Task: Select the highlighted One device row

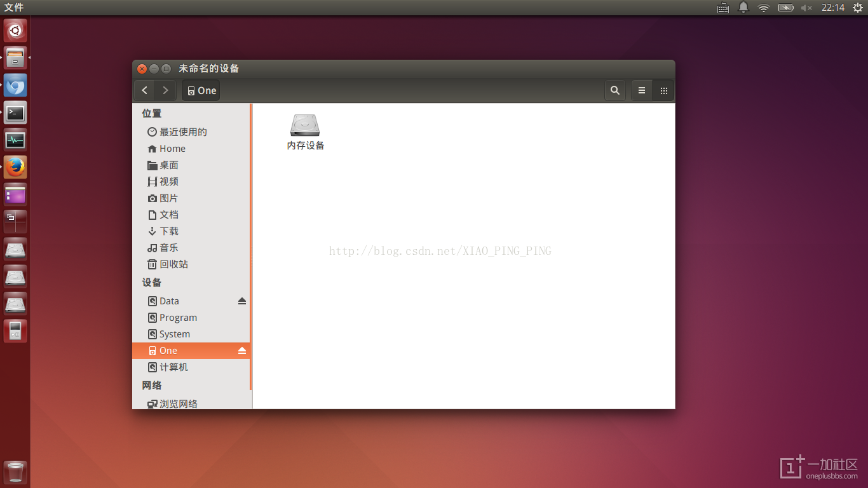Action: 191,350
